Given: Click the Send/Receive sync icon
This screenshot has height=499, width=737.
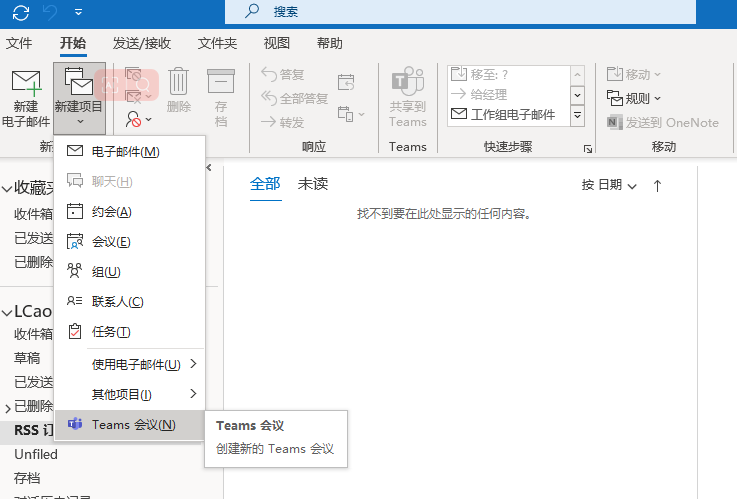Looking at the screenshot, I should pos(21,12).
